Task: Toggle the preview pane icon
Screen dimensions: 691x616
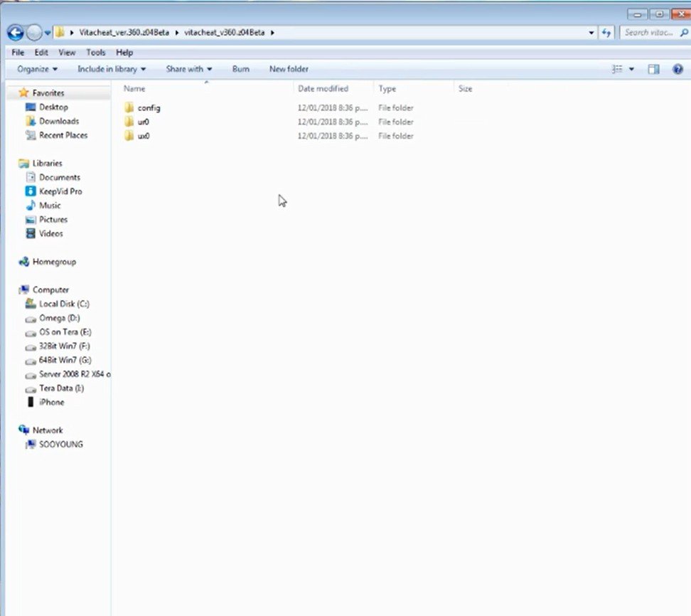Action: [x=653, y=69]
